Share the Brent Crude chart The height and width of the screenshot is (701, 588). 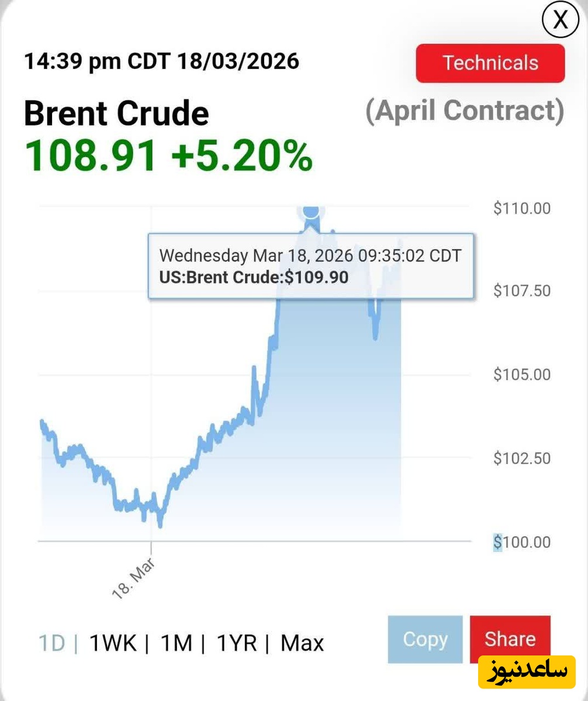pos(510,639)
